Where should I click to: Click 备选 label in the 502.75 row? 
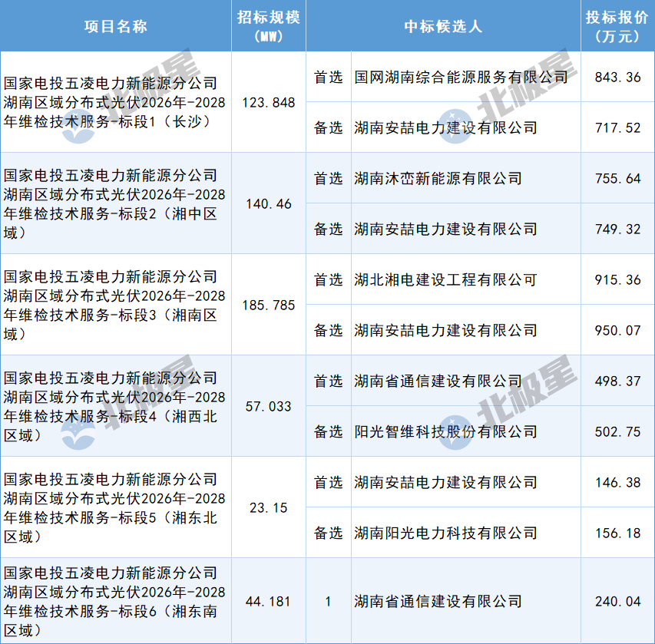pyautogui.click(x=329, y=431)
